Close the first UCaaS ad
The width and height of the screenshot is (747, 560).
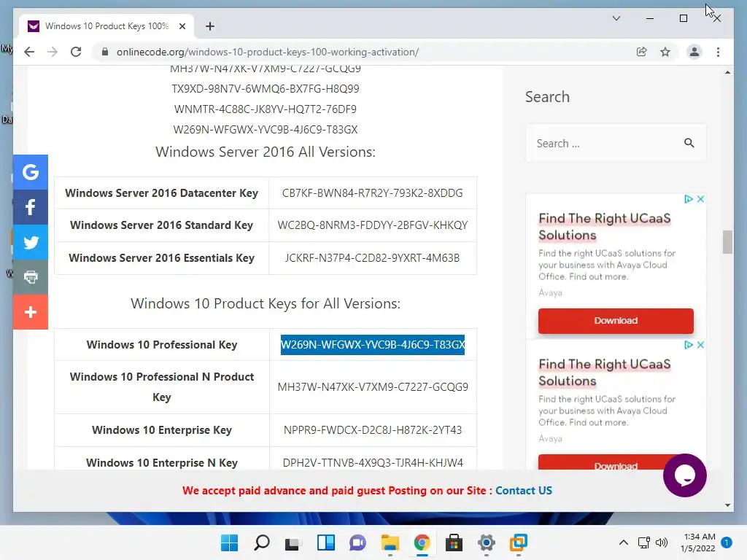[x=700, y=199]
